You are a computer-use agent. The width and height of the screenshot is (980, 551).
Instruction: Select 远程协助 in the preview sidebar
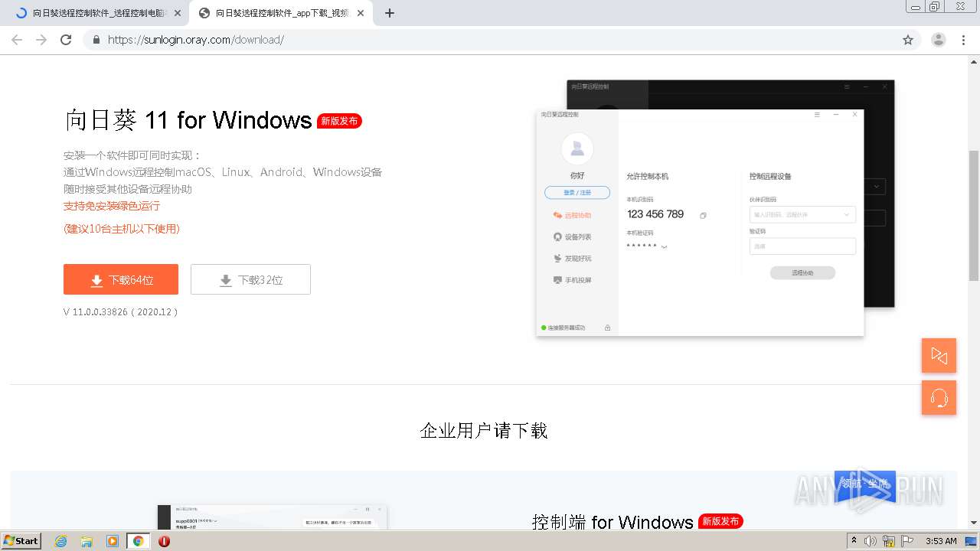[x=573, y=216]
